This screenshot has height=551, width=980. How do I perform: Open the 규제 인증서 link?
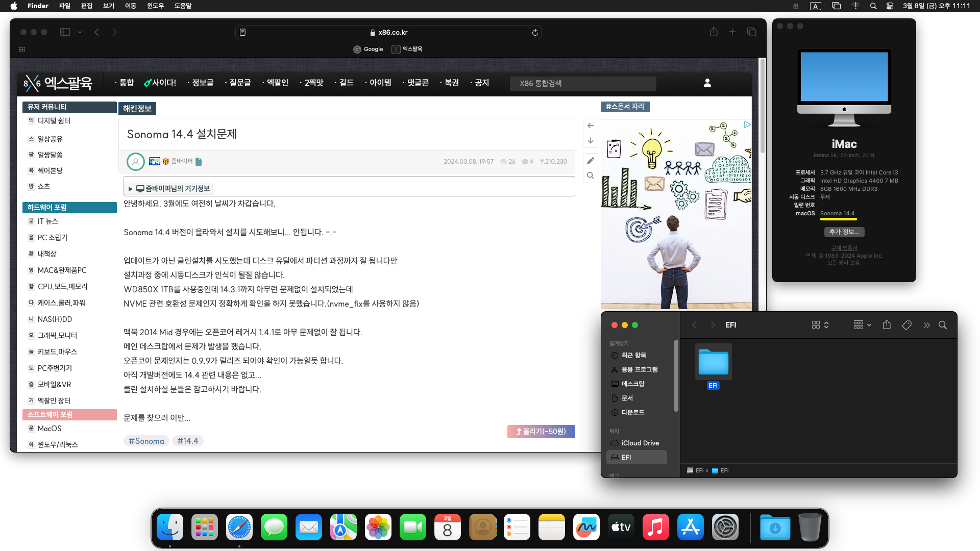pyautogui.click(x=844, y=248)
